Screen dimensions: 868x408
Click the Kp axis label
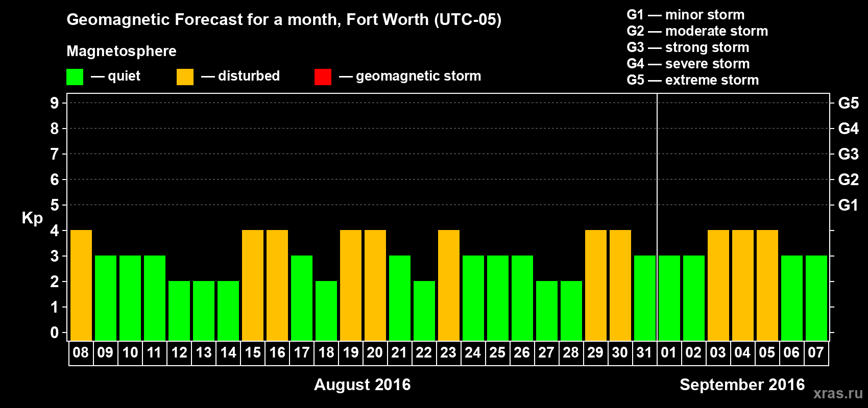(x=32, y=218)
